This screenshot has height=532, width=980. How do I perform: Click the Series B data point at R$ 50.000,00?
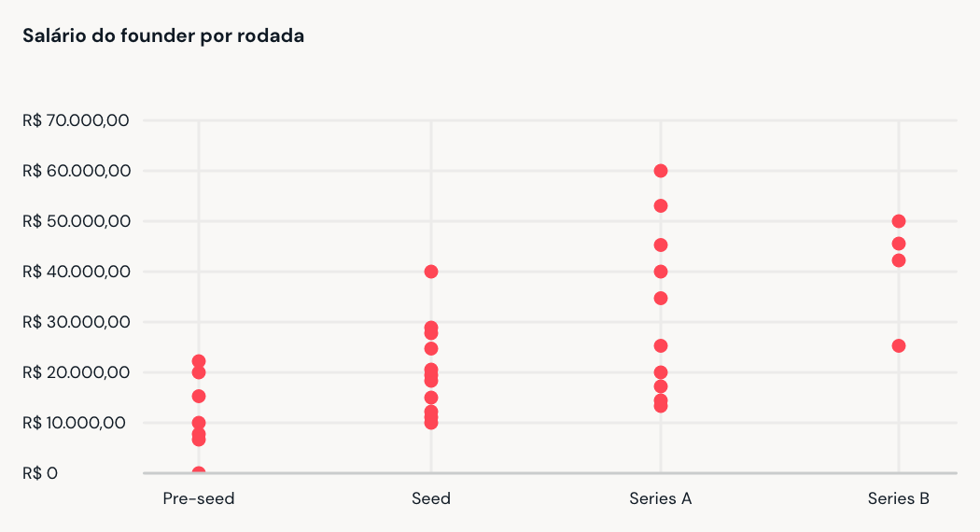point(899,221)
